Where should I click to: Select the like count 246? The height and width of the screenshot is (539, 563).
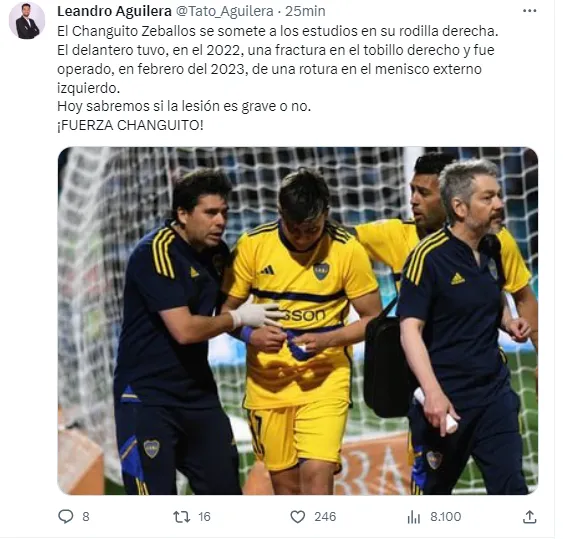click(x=325, y=517)
